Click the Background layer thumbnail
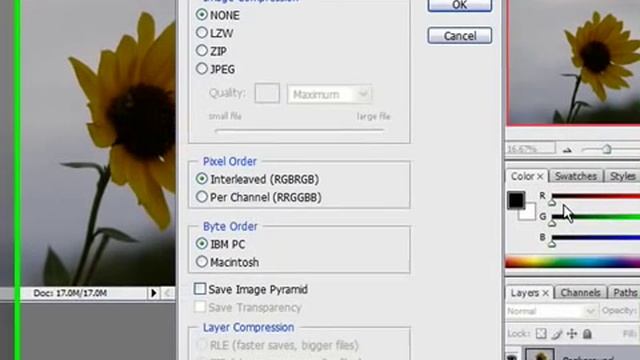 (x=539, y=354)
